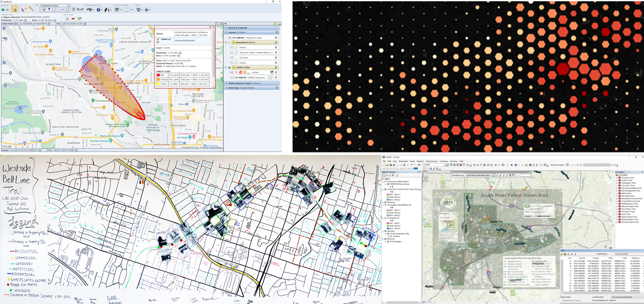The image size is (644, 304).
Task: Click the Orange threat zone color swatch
Action: click(x=158, y=80)
